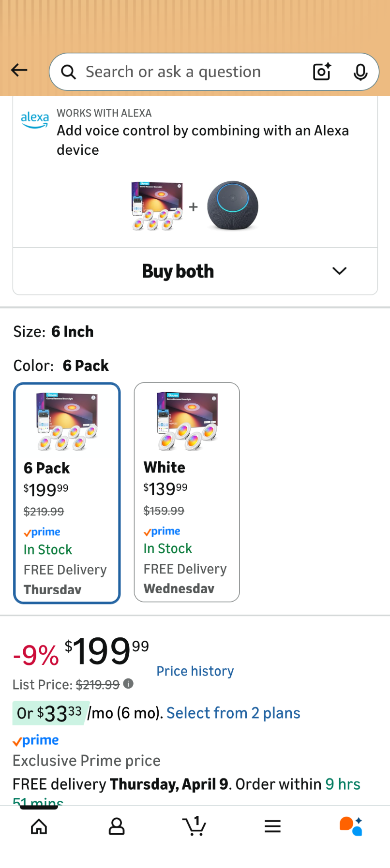Screen dimensions: 390x868
Task: Tap the Alexa logo
Action: coord(34,119)
